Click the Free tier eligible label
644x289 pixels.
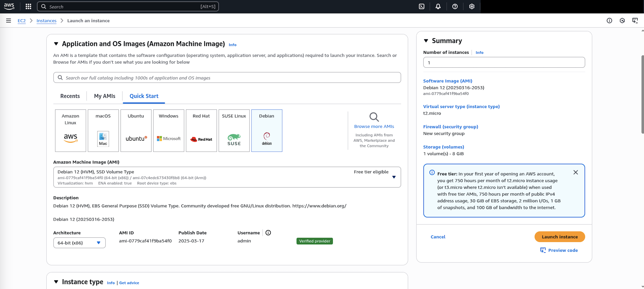point(371,172)
